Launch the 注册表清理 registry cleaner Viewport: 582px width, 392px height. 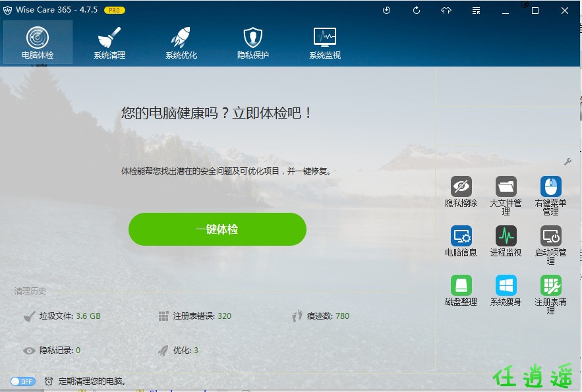(550, 294)
